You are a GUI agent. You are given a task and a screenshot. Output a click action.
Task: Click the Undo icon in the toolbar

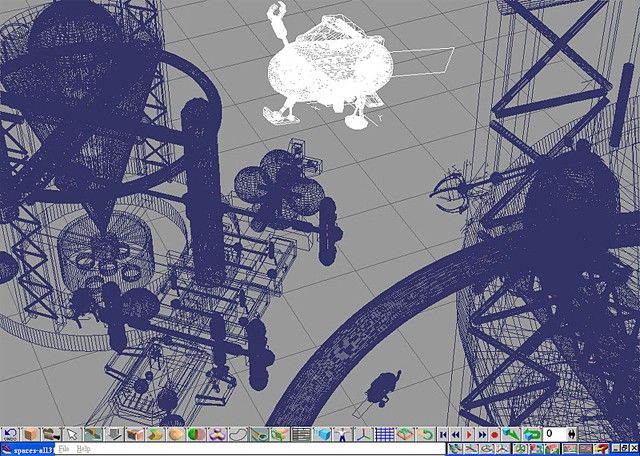tap(10, 435)
